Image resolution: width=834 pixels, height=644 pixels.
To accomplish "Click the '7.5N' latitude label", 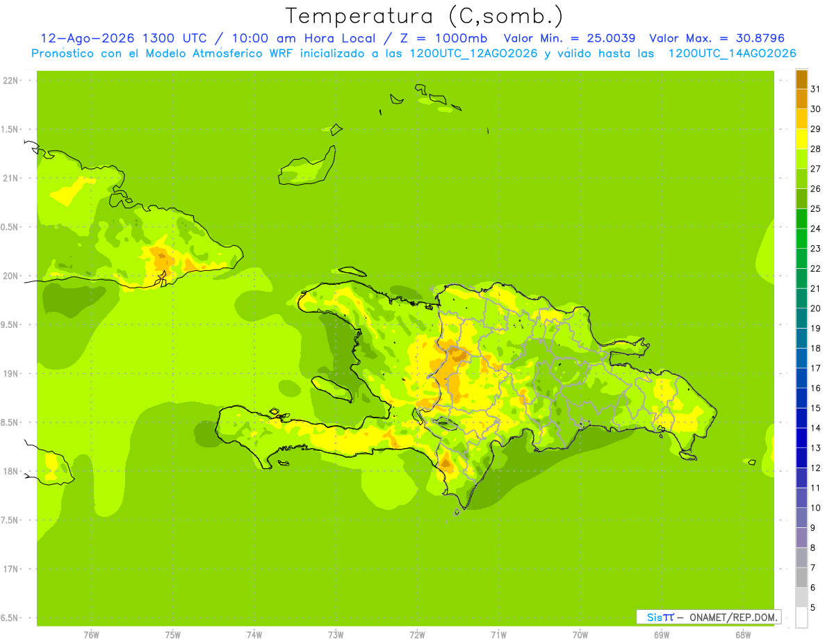I will tap(10, 520).
